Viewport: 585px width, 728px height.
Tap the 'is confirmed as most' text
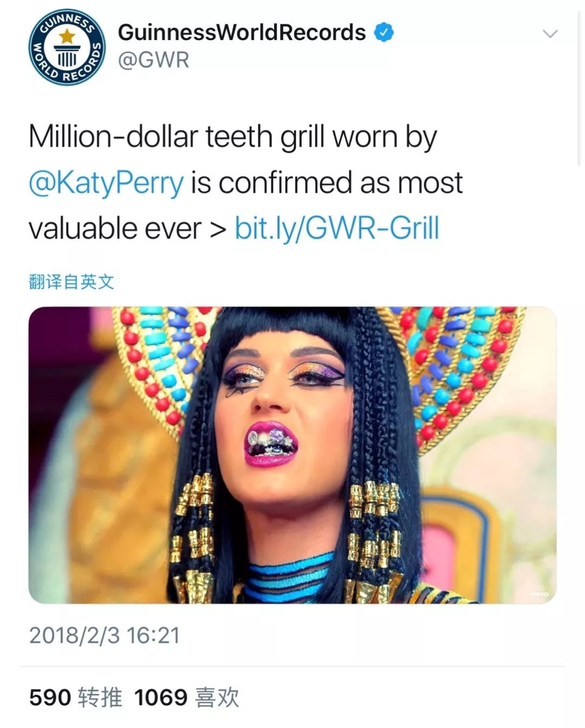coord(327,183)
